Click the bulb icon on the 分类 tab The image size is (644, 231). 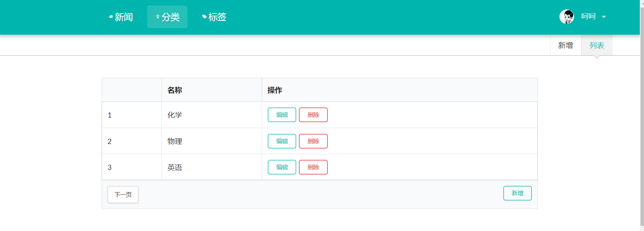pos(158,16)
